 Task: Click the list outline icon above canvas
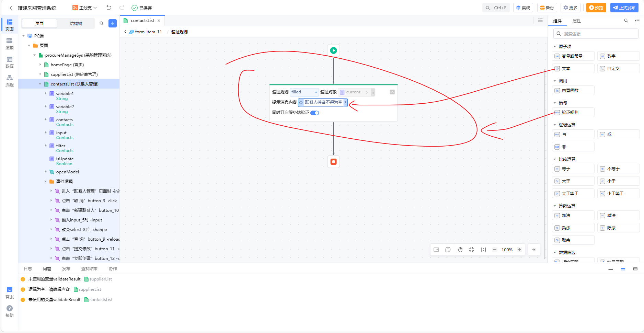click(540, 21)
